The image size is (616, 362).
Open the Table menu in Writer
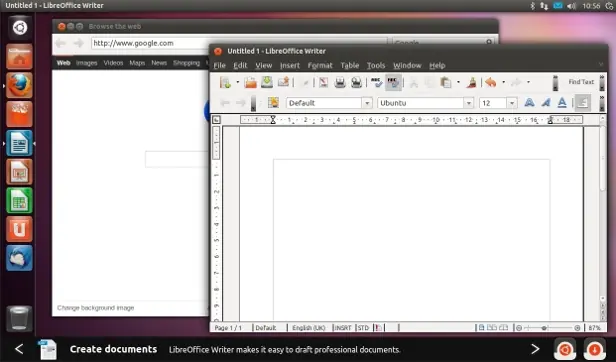pos(350,65)
